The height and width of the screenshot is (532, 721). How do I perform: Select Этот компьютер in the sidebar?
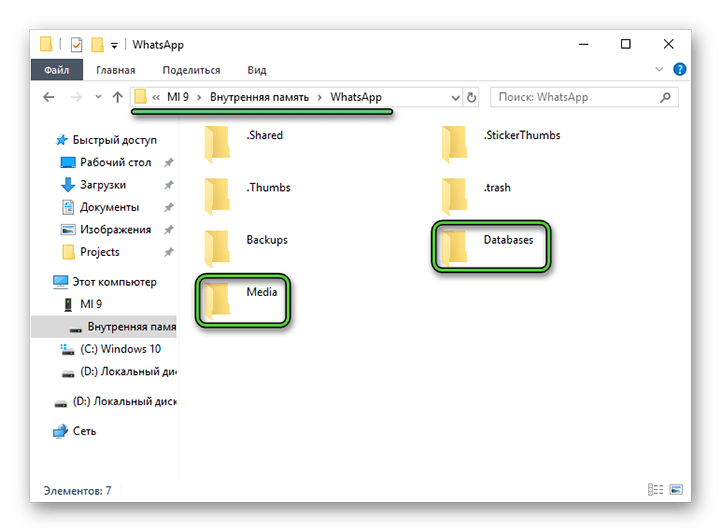[x=105, y=282]
